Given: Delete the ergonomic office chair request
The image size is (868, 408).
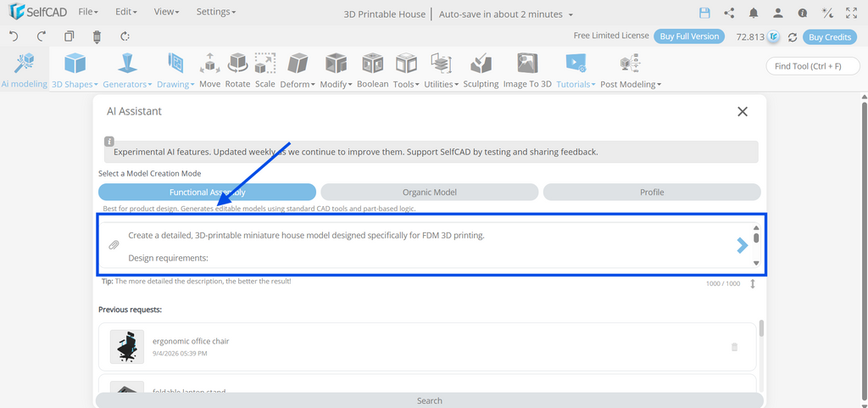Looking at the screenshot, I should click(x=735, y=347).
